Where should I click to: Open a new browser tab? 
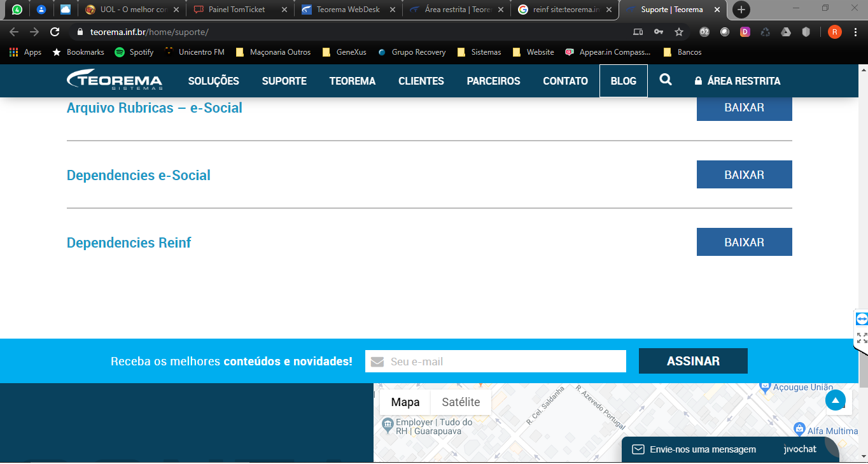pyautogui.click(x=741, y=10)
